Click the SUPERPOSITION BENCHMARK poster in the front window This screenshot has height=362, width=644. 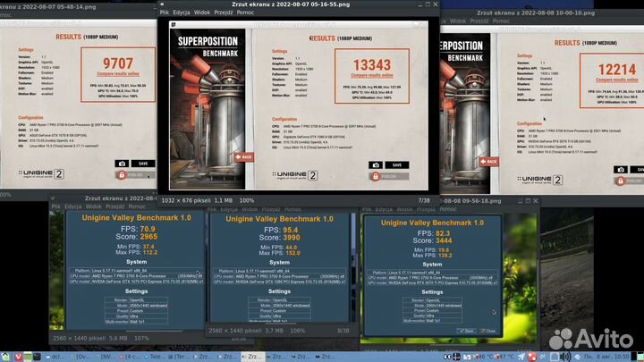[x=208, y=109]
